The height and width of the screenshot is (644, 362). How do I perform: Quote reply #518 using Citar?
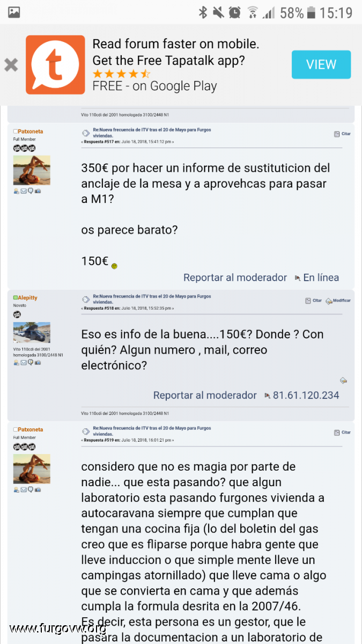coord(313,301)
